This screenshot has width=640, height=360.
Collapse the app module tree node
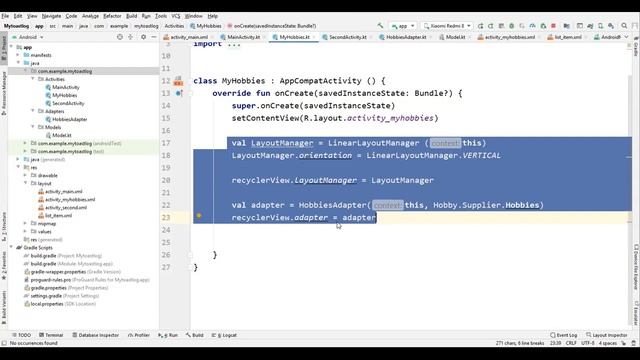click(11, 47)
